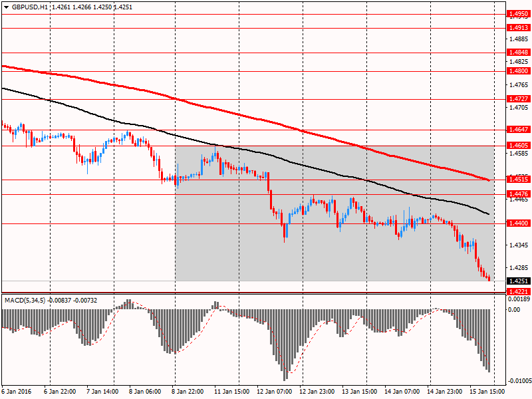The image size is (532, 399).
Task: Select the red 1.4727 price level label
Action: (x=518, y=98)
